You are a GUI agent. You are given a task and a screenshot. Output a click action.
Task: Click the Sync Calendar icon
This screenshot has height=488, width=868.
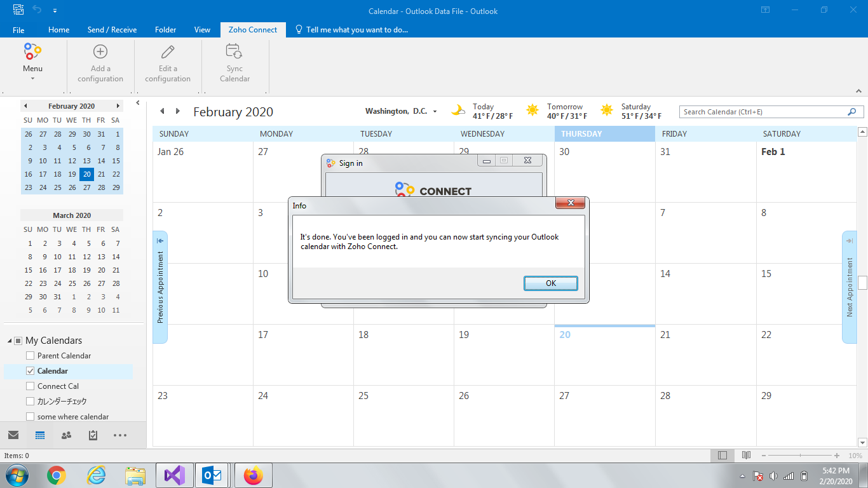tap(234, 52)
